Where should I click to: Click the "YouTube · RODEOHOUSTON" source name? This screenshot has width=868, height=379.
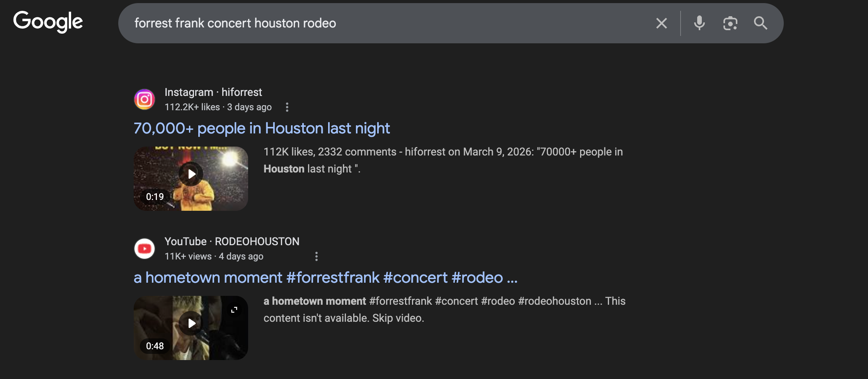point(232,241)
